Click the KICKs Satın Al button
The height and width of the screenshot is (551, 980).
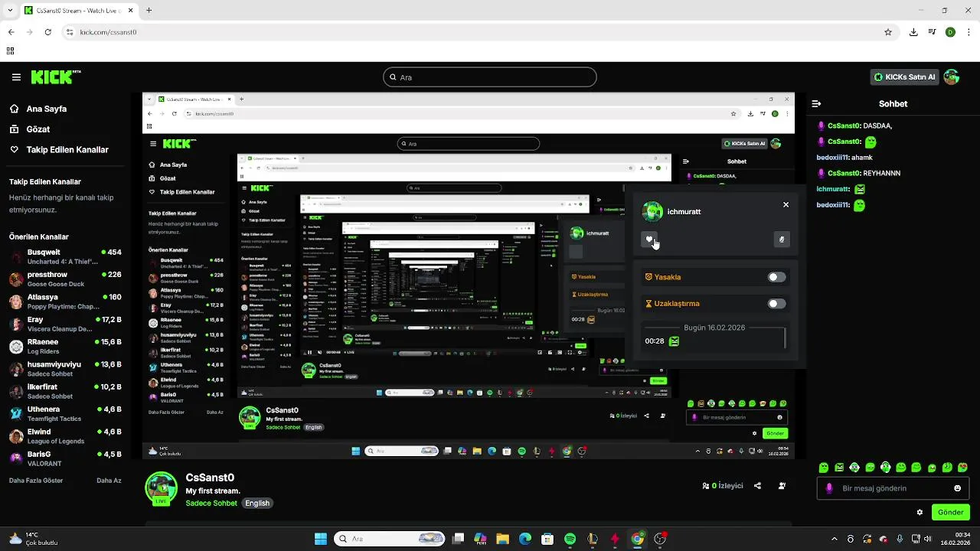(906, 77)
